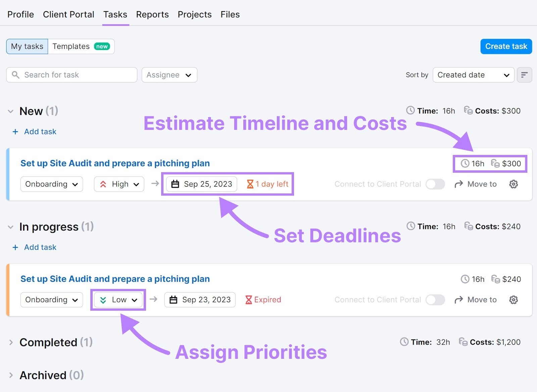Enable Connect to Client Portal on the New task
The image size is (537, 392).
435,184
